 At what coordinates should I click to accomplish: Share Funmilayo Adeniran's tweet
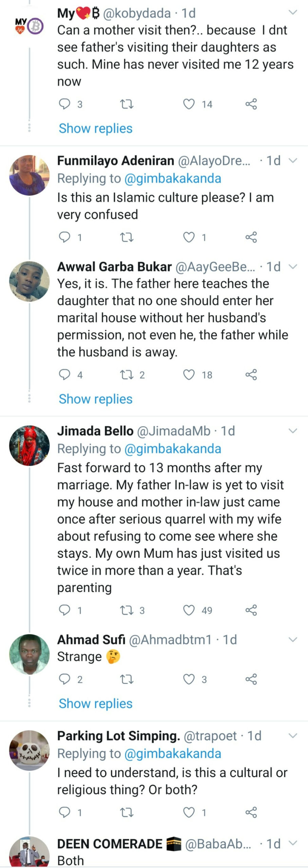tap(251, 237)
